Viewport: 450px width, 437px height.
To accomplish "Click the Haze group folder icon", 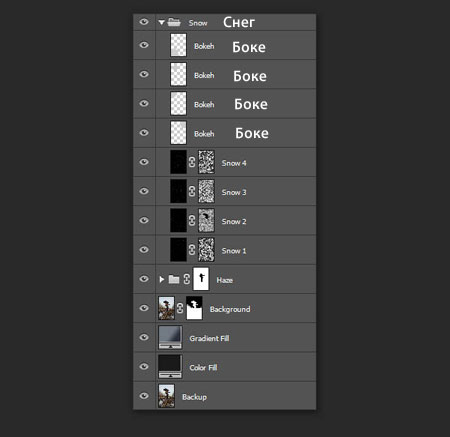I will point(174,279).
